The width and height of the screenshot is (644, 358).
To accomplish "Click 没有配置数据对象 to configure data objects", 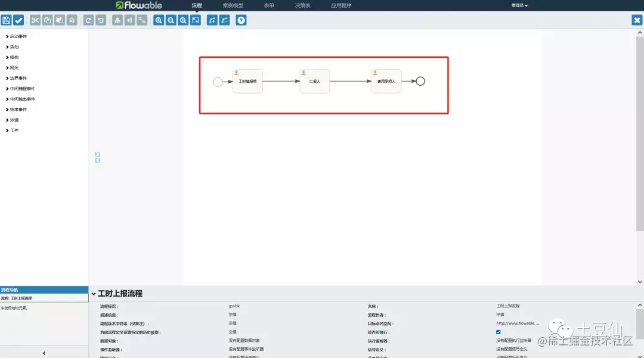I will click(244, 340).
